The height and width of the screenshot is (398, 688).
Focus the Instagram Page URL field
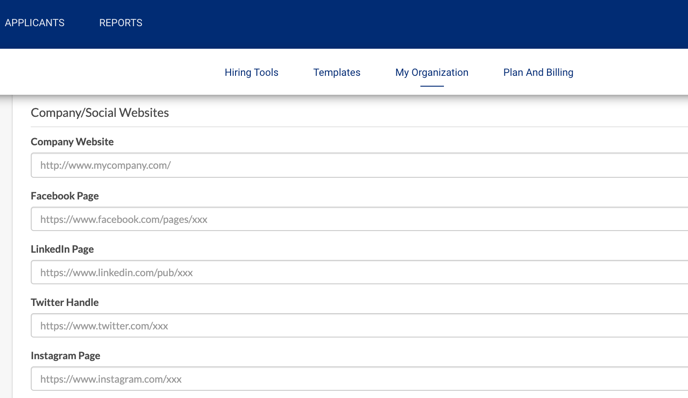359,379
